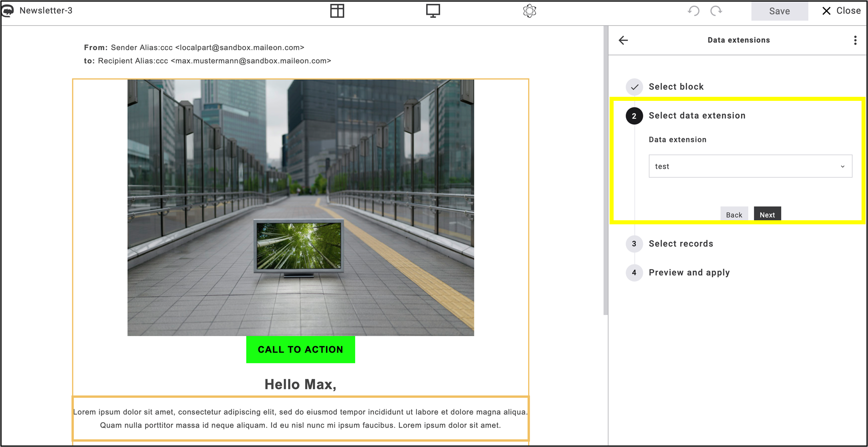Select the city bridge image in the newsletter

click(300, 207)
